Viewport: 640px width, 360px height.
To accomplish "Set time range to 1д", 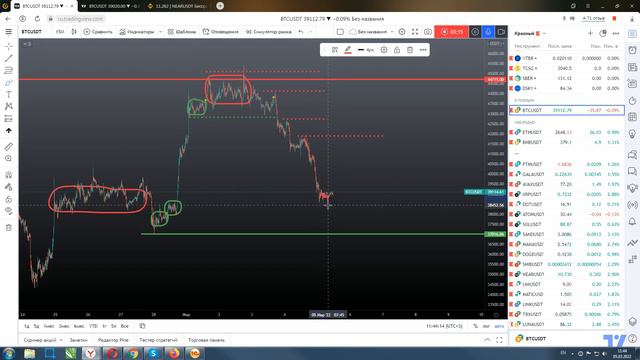I will click(x=27, y=326).
